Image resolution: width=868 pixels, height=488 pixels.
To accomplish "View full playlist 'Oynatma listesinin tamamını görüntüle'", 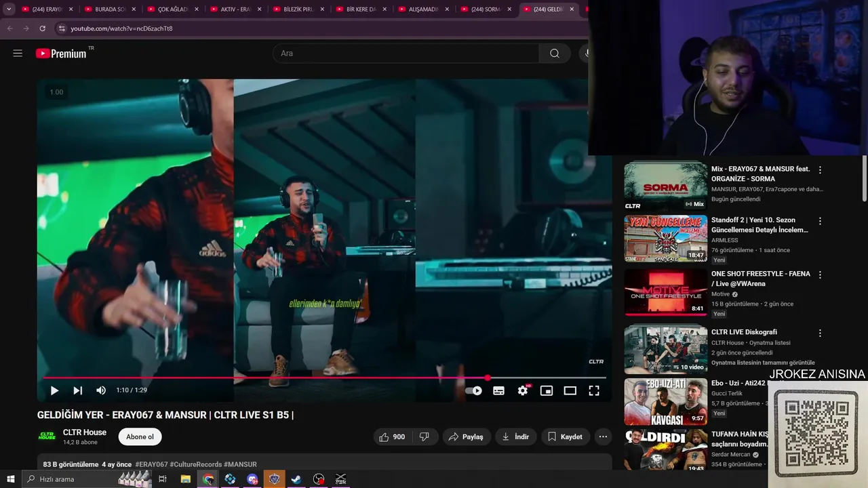I will coord(763,363).
